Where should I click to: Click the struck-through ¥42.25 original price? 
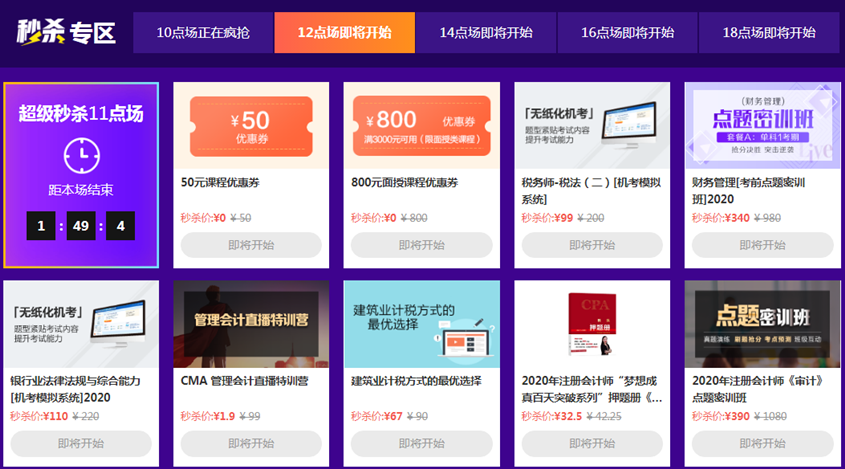[604, 416]
